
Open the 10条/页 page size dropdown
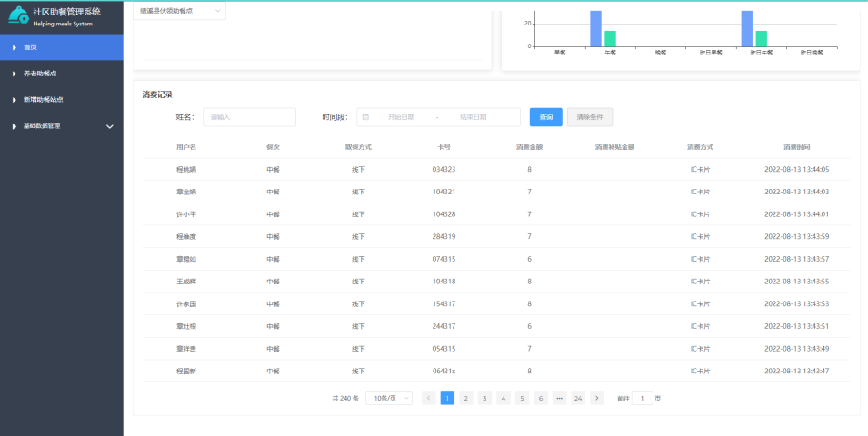pyautogui.click(x=388, y=398)
